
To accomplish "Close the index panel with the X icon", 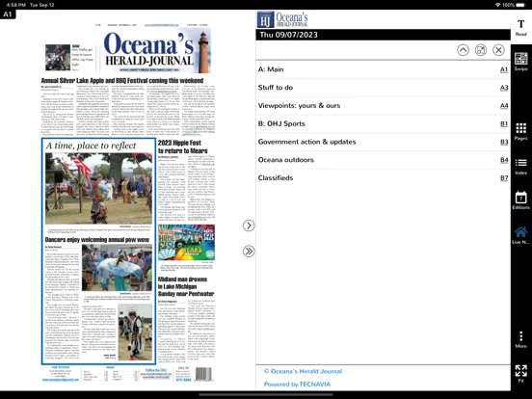I will tap(498, 50).
